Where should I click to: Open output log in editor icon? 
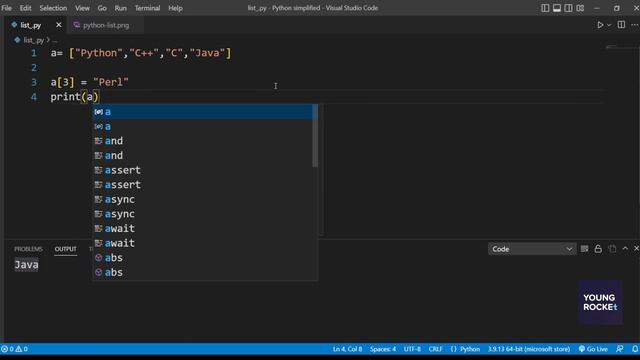[612, 249]
